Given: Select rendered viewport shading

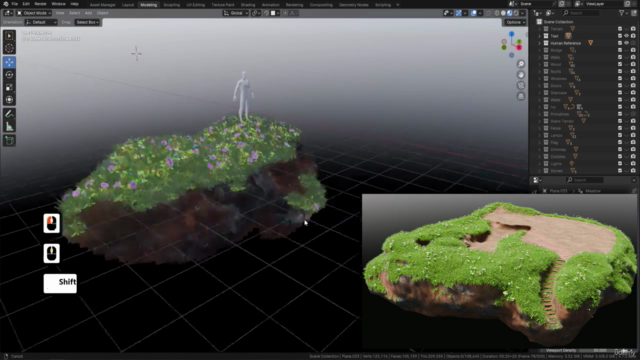Looking at the screenshot, I should pyautogui.click(x=516, y=13).
